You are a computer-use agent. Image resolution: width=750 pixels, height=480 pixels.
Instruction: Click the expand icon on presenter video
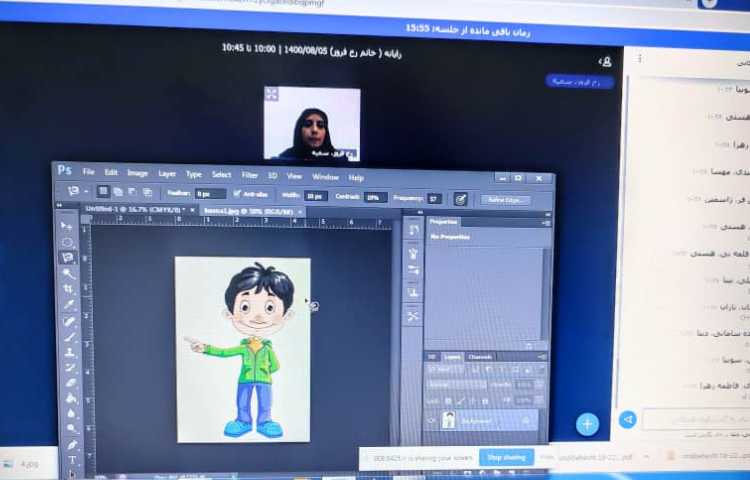pyautogui.click(x=272, y=94)
